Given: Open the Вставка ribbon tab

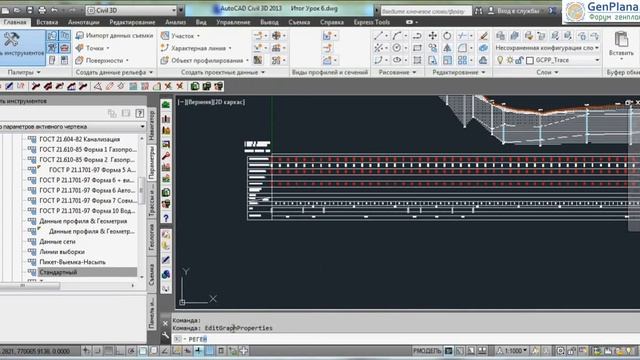Looking at the screenshot, I should (x=47, y=22).
